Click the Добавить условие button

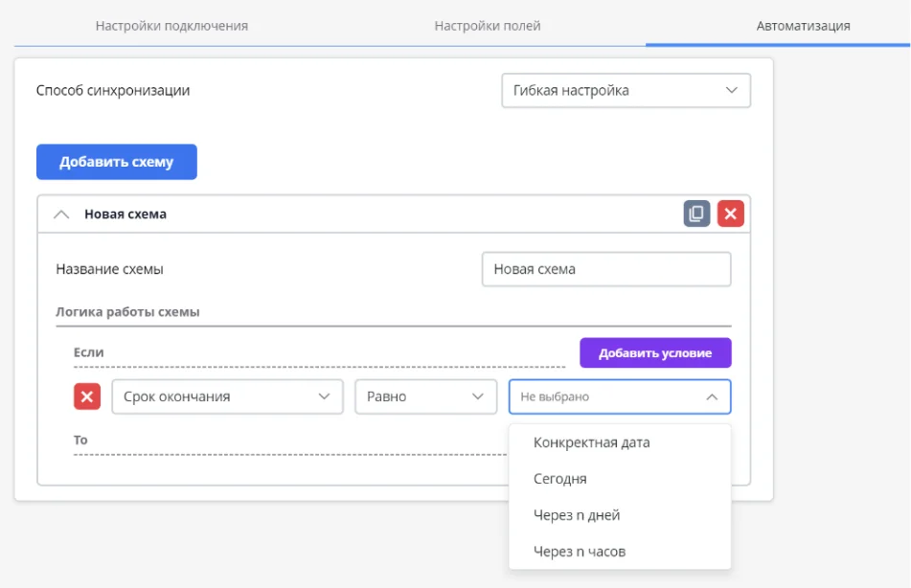click(655, 352)
